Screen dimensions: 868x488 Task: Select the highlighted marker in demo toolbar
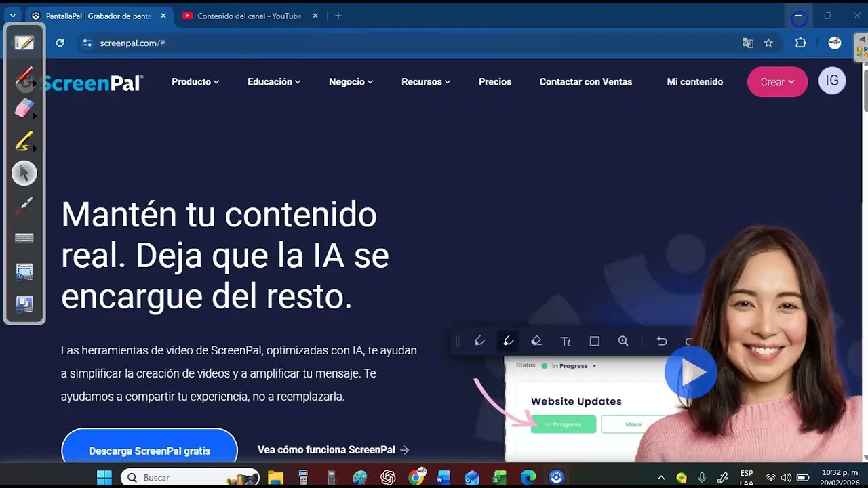(x=508, y=341)
